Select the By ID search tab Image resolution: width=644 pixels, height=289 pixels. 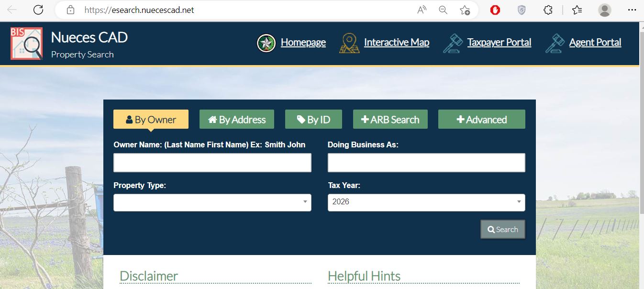pyautogui.click(x=313, y=120)
